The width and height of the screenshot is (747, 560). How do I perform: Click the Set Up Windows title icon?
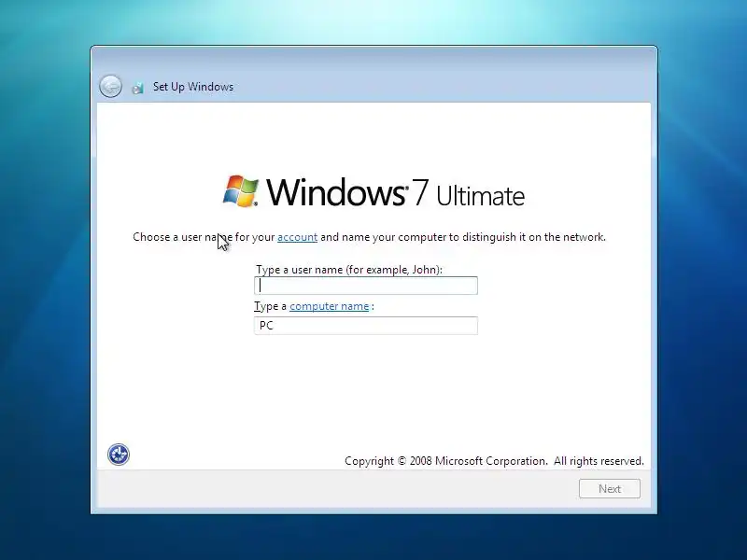137,88
